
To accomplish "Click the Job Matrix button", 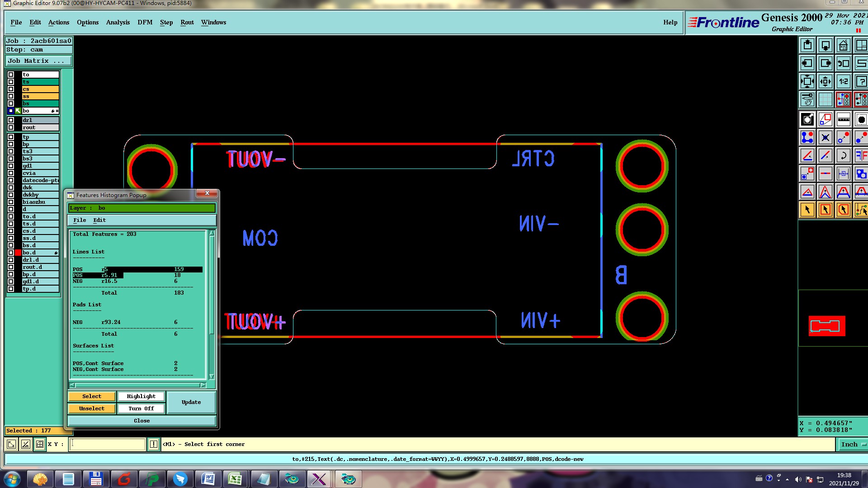I will [38, 61].
